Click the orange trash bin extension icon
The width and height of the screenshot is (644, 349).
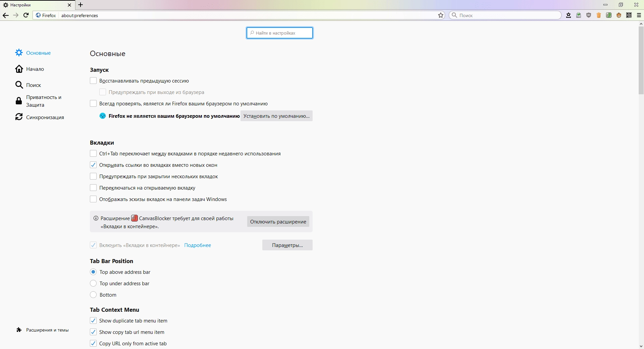point(599,15)
